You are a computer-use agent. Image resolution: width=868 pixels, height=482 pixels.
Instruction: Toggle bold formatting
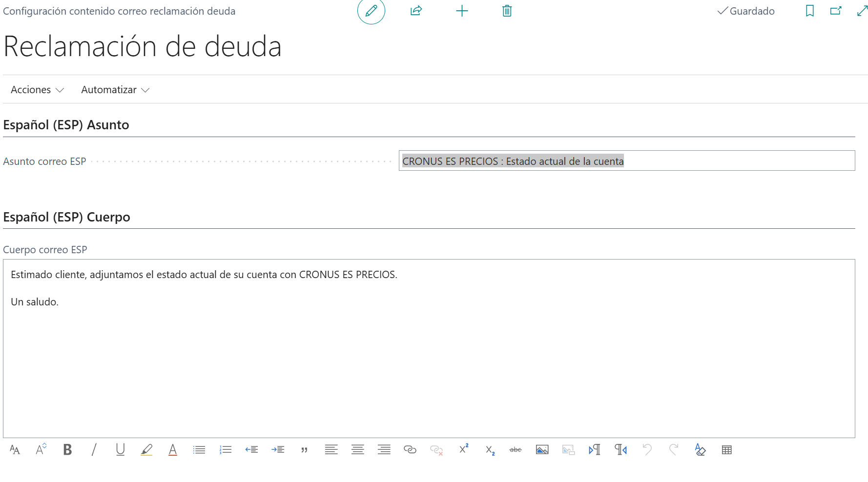[67, 450]
